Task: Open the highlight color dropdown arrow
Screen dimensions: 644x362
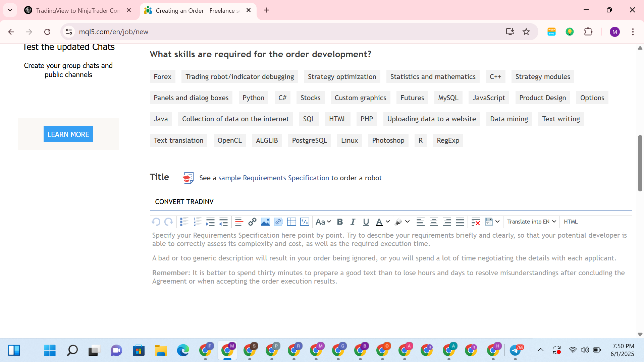Action: 407,222
